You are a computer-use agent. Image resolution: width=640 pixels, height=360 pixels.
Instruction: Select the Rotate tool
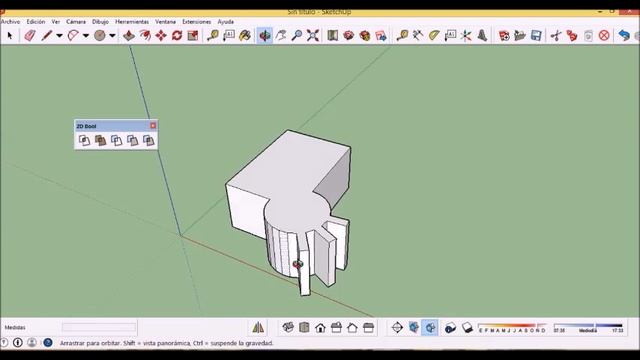tap(177, 36)
